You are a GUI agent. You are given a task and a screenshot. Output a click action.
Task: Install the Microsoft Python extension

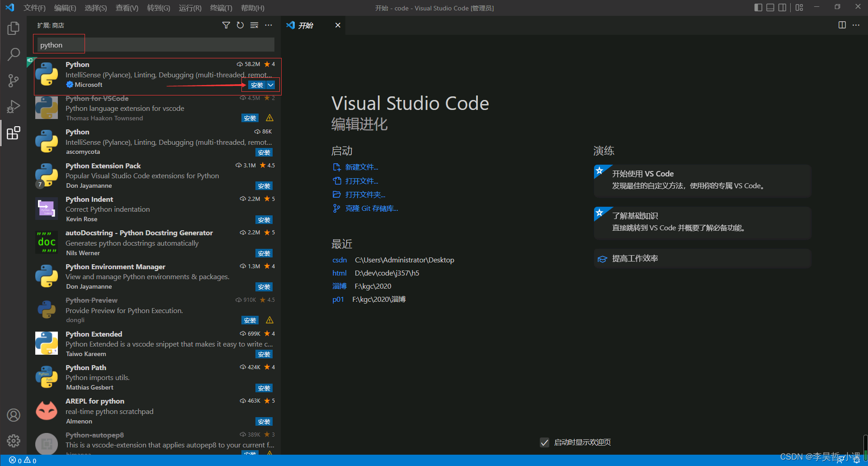tap(257, 85)
